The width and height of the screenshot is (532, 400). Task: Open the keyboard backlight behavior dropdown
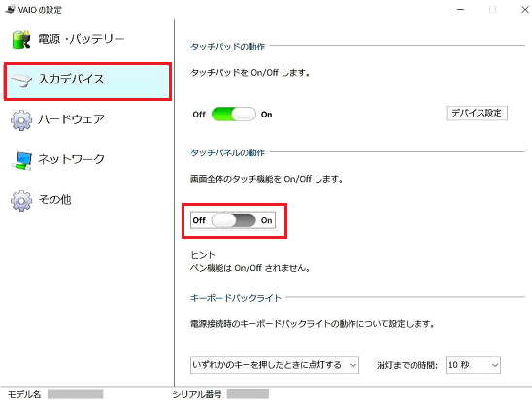click(275, 365)
